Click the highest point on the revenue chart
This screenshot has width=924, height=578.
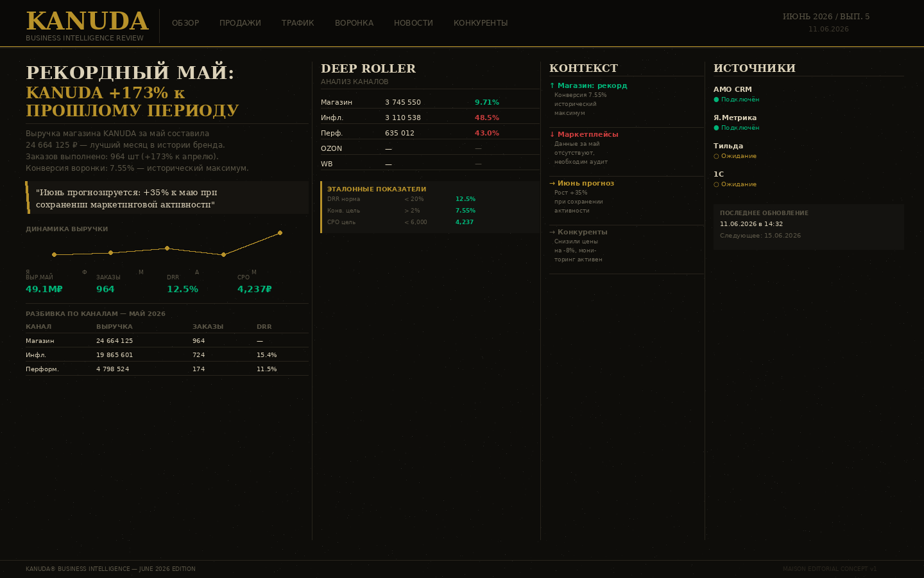[280, 232]
